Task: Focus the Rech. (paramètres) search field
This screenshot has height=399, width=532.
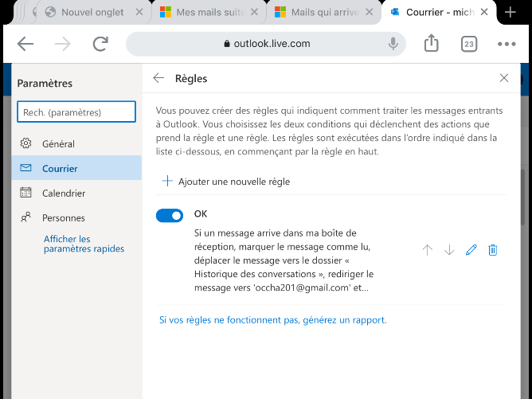Action: pos(76,111)
